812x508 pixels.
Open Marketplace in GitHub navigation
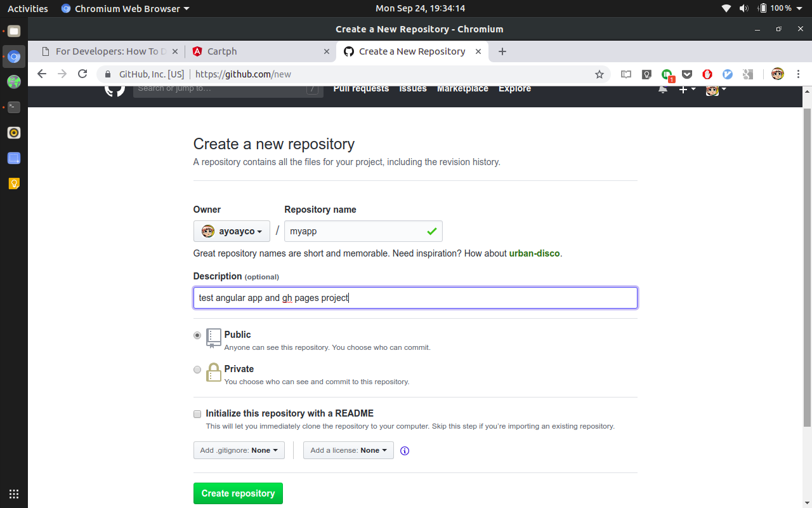pyautogui.click(x=462, y=89)
